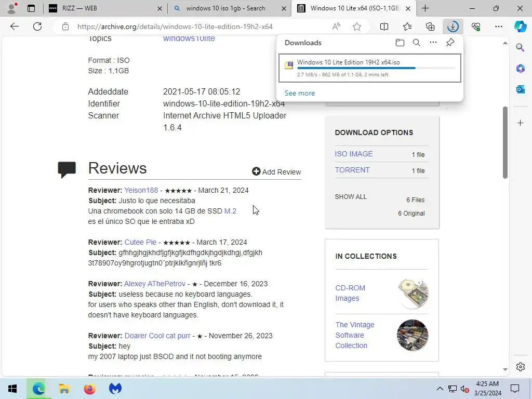This screenshot has width=532, height=399.
Task: Open sidebar Search tool
Action: tap(520, 47)
